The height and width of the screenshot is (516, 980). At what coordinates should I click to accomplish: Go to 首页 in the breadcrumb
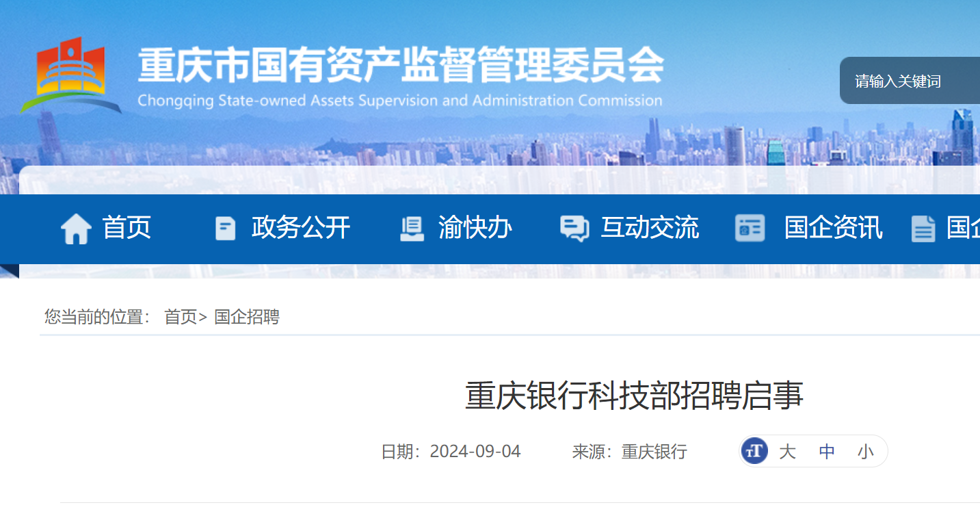click(x=181, y=317)
